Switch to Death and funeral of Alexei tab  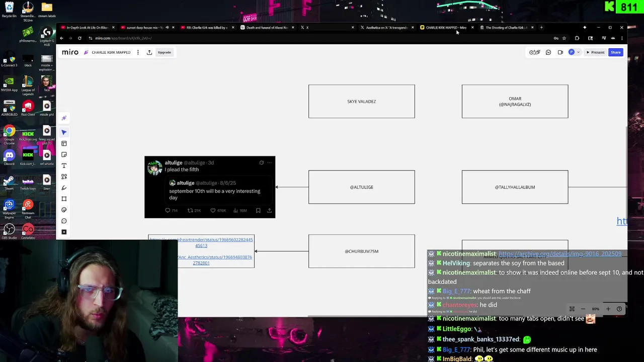point(267,28)
